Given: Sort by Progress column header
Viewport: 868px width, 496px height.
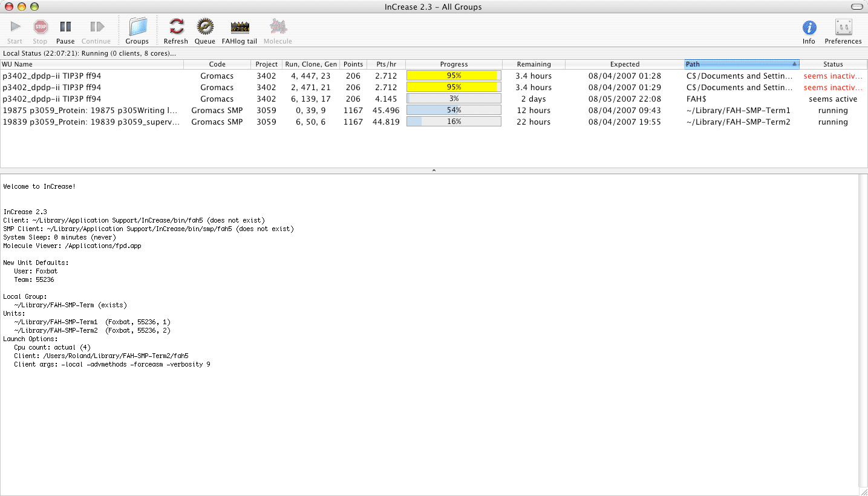Looking at the screenshot, I should 454,64.
